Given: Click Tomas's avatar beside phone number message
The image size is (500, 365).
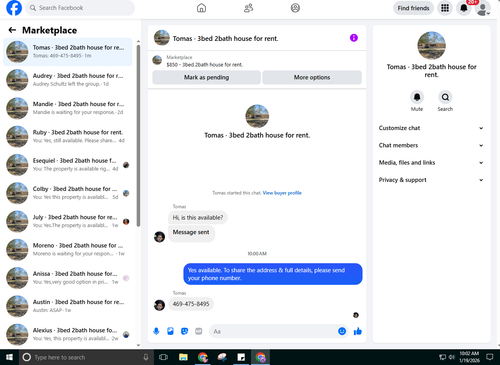Looking at the screenshot, I should coord(159,305).
